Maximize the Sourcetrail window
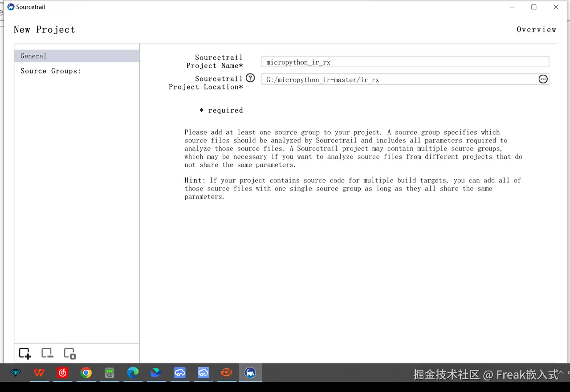 (x=534, y=7)
